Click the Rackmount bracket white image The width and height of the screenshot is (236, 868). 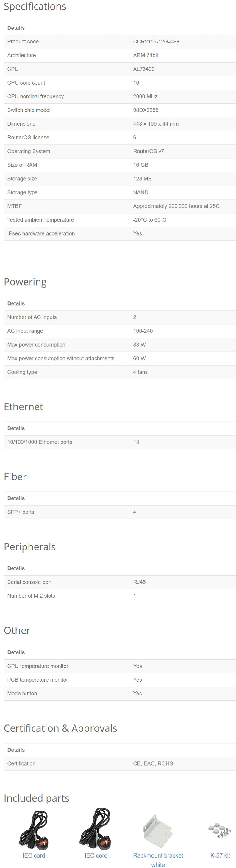point(158,831)
